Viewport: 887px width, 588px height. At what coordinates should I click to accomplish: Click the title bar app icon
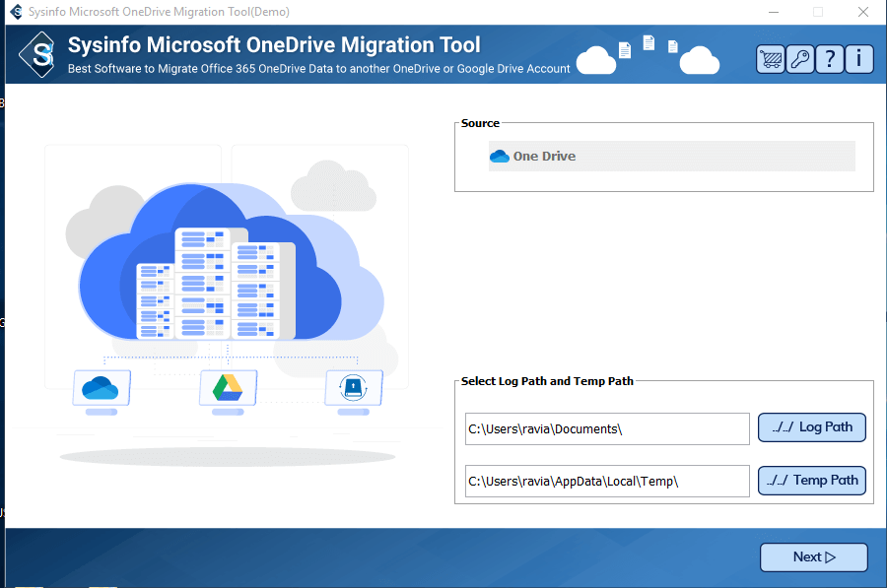[x=17, y=11]
